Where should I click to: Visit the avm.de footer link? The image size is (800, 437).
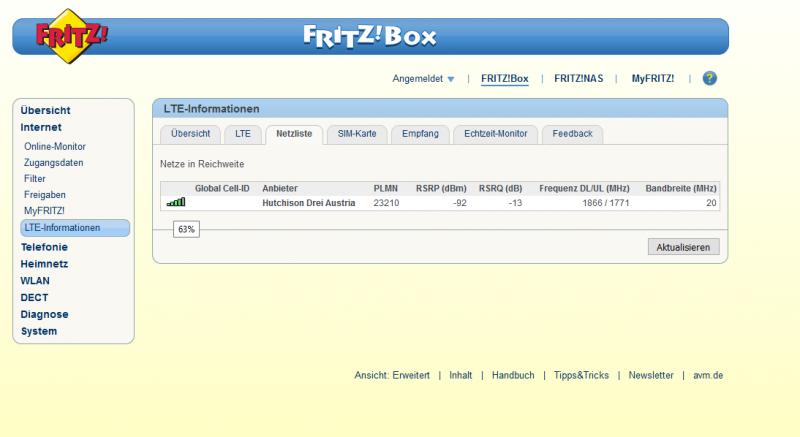(x=708, y=375)
